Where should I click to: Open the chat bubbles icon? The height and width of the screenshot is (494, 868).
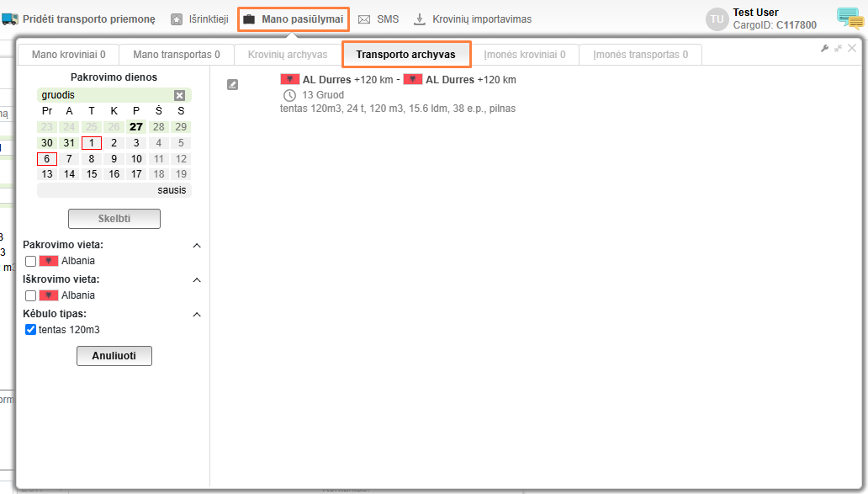(849, 19)
